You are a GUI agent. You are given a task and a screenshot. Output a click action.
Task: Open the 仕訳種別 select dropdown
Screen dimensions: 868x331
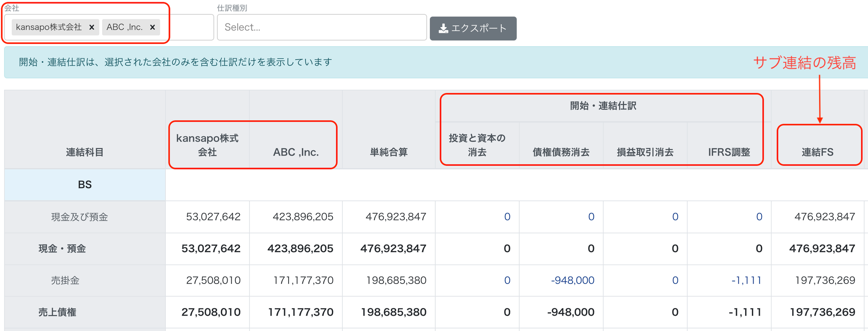click(321, 28)
